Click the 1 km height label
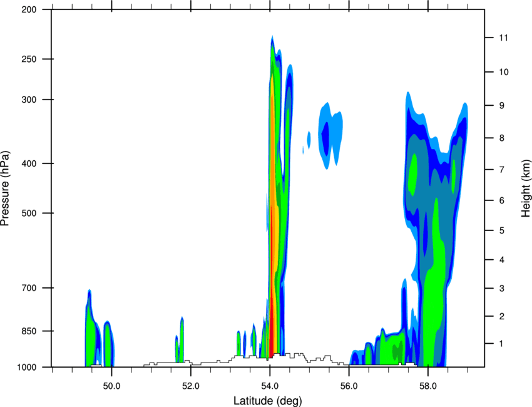 (x=502, y=344)
